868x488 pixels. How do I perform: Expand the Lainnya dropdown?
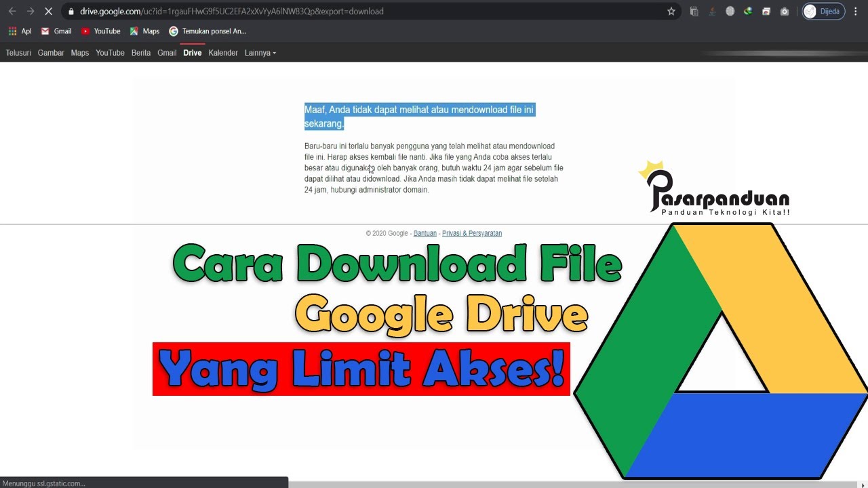click(260, 53)
